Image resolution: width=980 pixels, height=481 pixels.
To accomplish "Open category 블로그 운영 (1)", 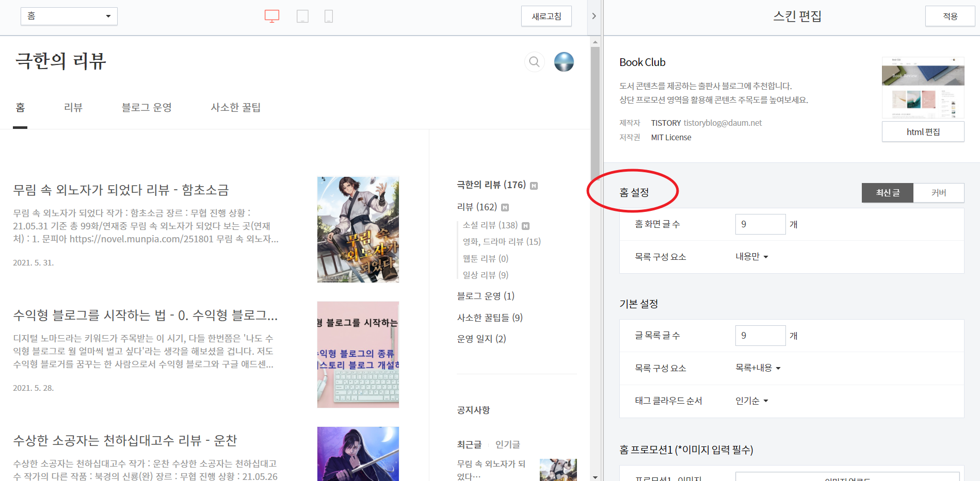I will pos(486,296).
